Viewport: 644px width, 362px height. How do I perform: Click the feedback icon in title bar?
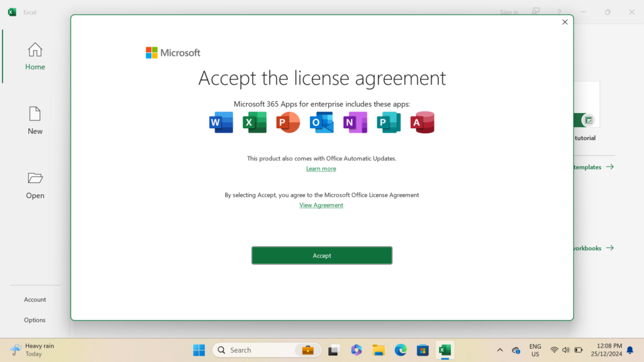[536, 11]
